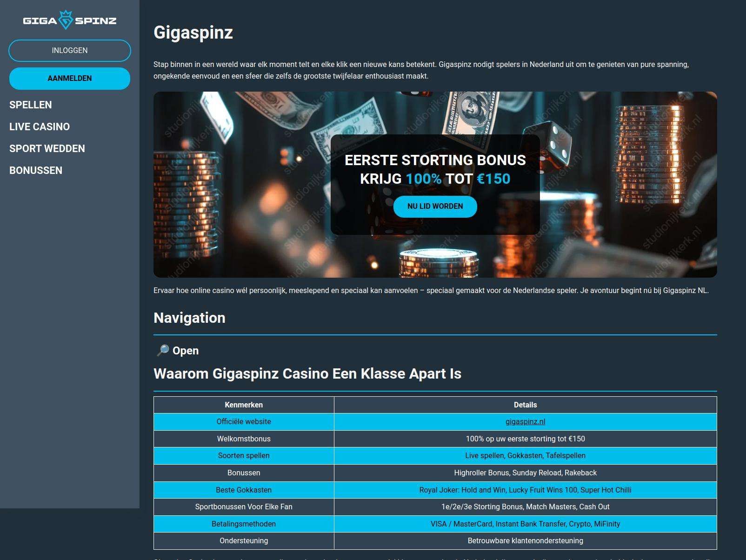Click the bonus banner image
Viewport: 746px width, 560px height.
435,185
